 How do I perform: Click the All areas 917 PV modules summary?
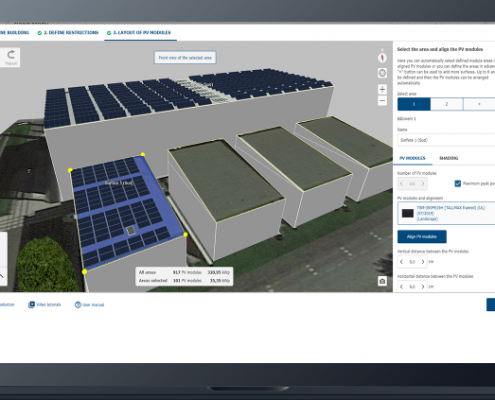[x=184, y=272]
